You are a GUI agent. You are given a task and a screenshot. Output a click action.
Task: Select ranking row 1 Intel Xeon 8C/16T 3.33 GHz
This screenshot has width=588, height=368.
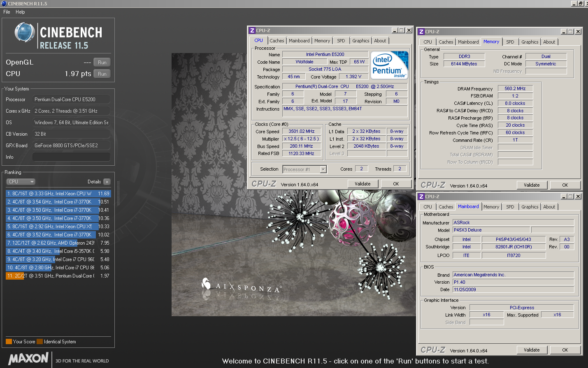click(58, 193)
